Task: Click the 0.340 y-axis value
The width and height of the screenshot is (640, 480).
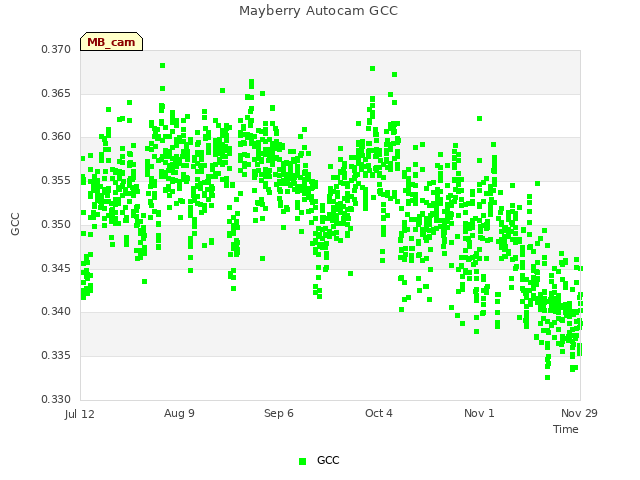Action: click(56, 311)
